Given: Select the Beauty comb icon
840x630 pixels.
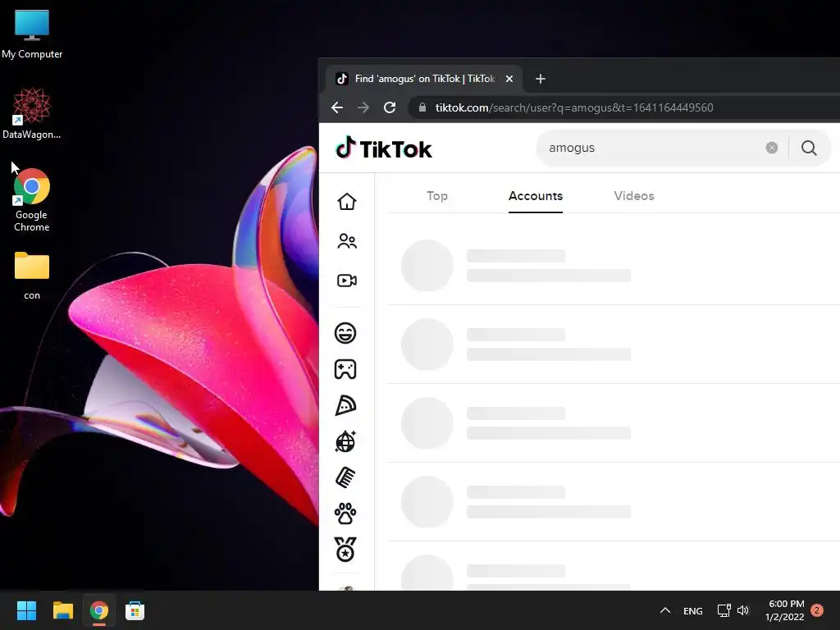Looking at the screenshot, I should (345, 477).
